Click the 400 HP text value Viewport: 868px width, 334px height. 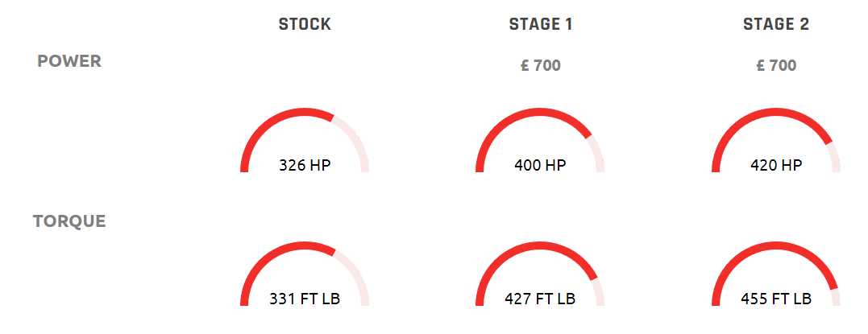coord(540,165)
